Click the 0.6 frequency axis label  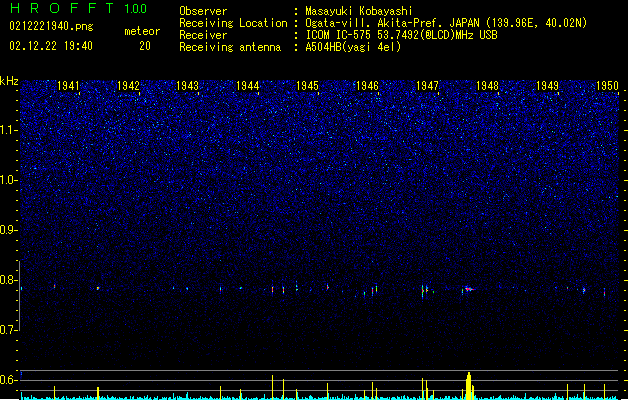click(x=8, y=380)
